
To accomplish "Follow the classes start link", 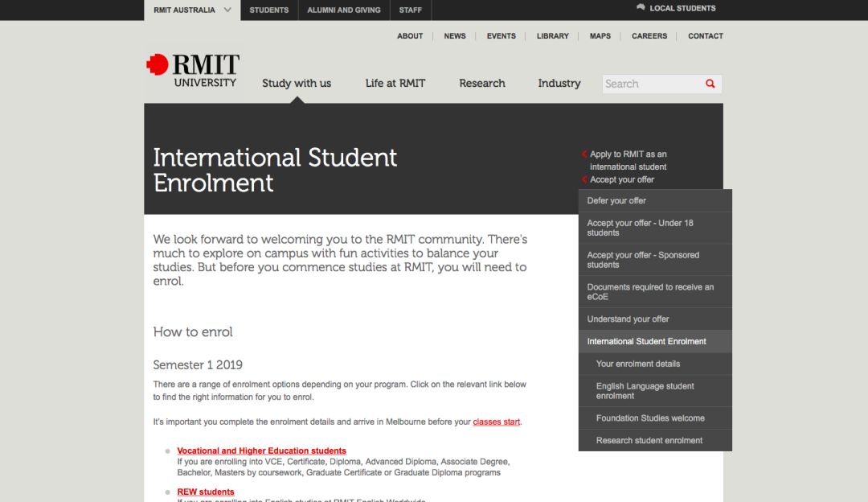I will [x=497, y=422].
